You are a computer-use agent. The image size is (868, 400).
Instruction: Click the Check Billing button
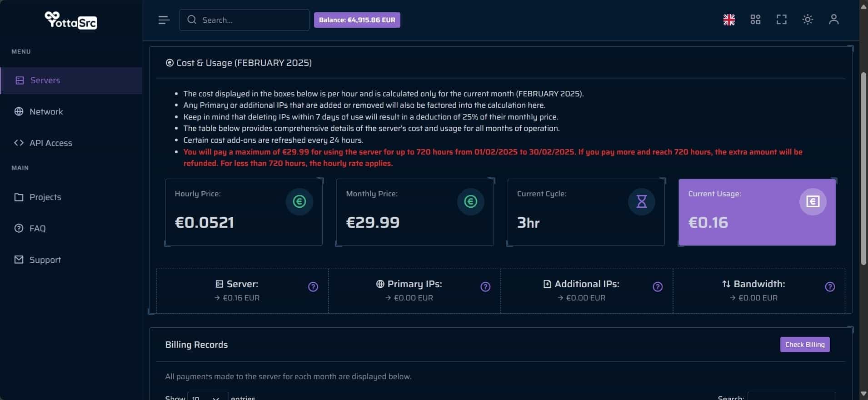tap(805, 345)
